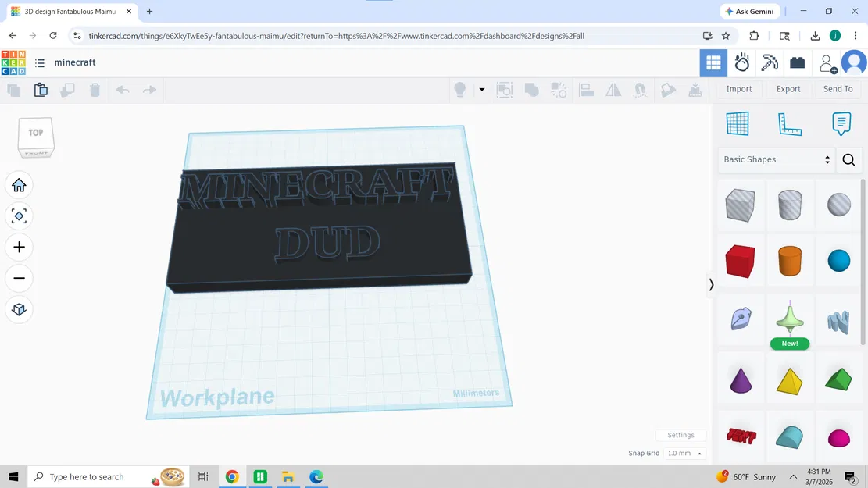868x488 pixels.
Task: Select the striped Box hole shape
Action: (740, 205)
